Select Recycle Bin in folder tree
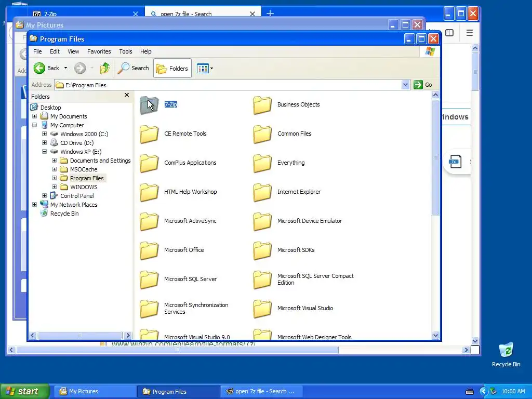Screen dimensions: 532x399 [64, 214]
